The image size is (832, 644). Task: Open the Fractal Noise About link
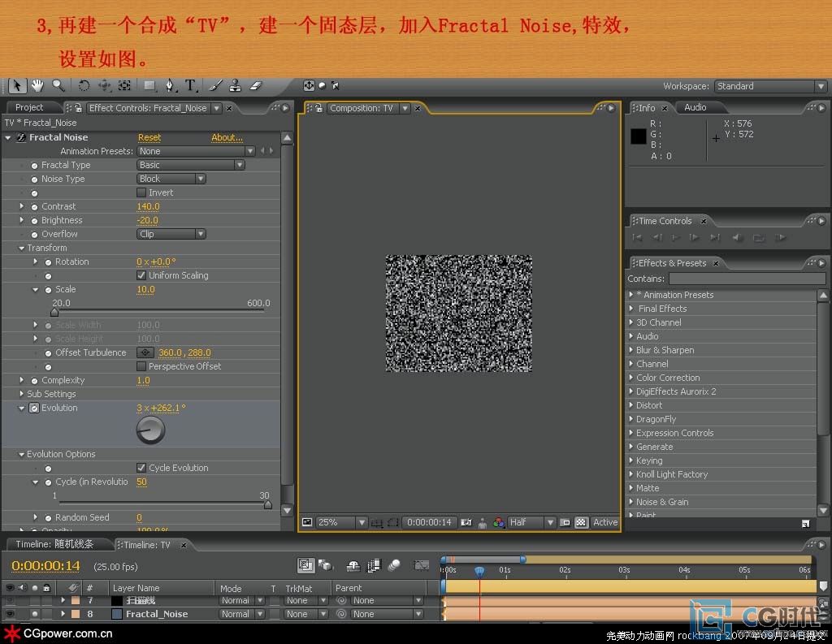[227, 137]
